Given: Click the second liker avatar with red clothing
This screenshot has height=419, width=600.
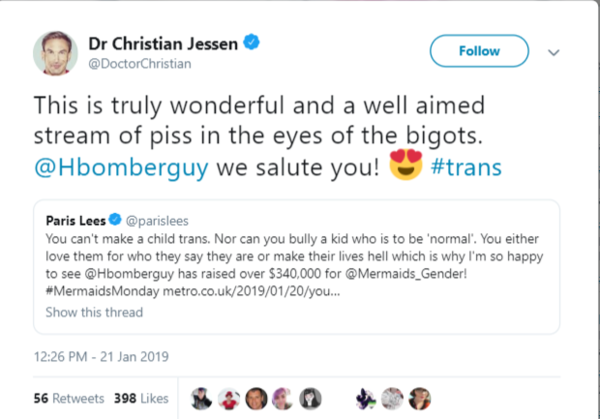Looking at the screenshot, I should pos(229,396).
